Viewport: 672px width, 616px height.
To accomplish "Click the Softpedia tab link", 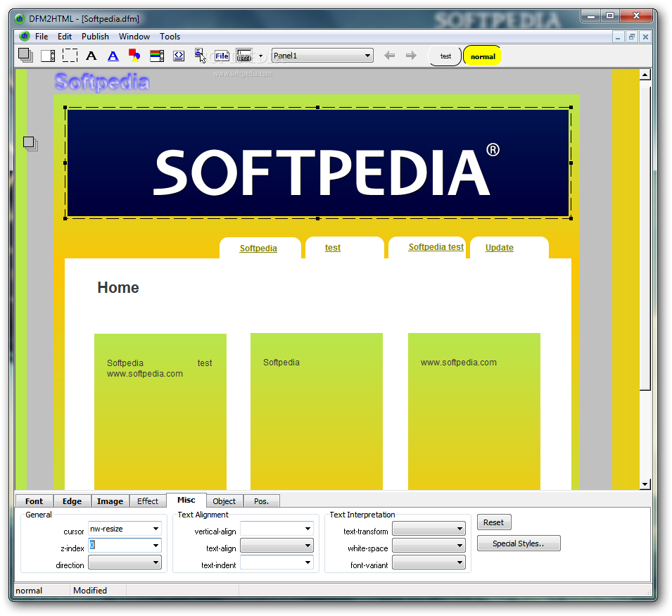I will pyautogui.click(x=258, y=249).
